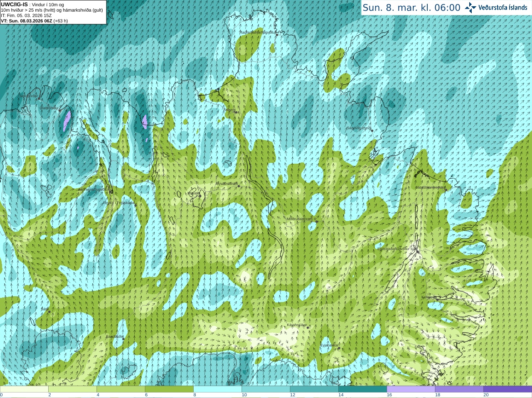This screenshot has width=532, height=398.
Task: Select the Eyjabakkar station marker
Action: pos(339,348)
